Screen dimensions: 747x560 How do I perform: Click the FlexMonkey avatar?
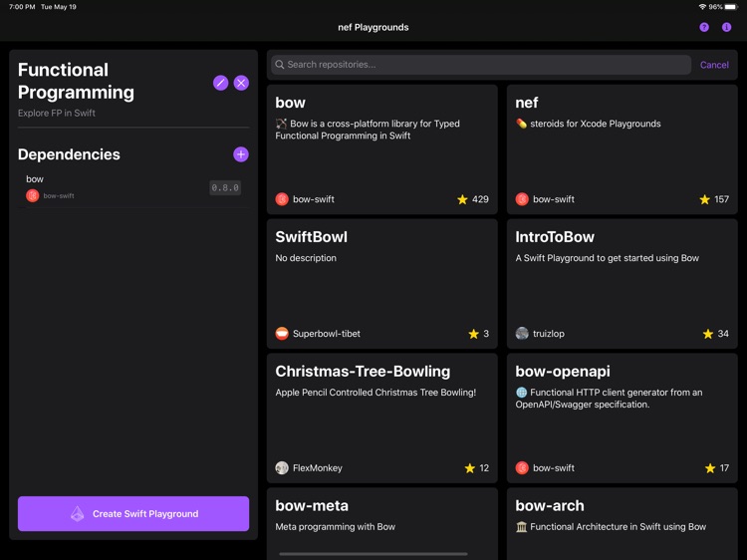tap(282, 468)
